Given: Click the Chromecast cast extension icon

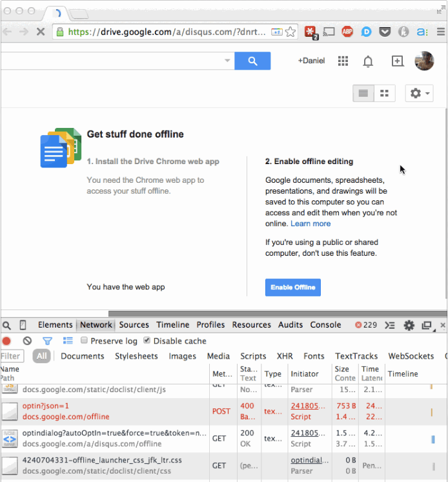Looking at the screenshot, I should (329, 32).
